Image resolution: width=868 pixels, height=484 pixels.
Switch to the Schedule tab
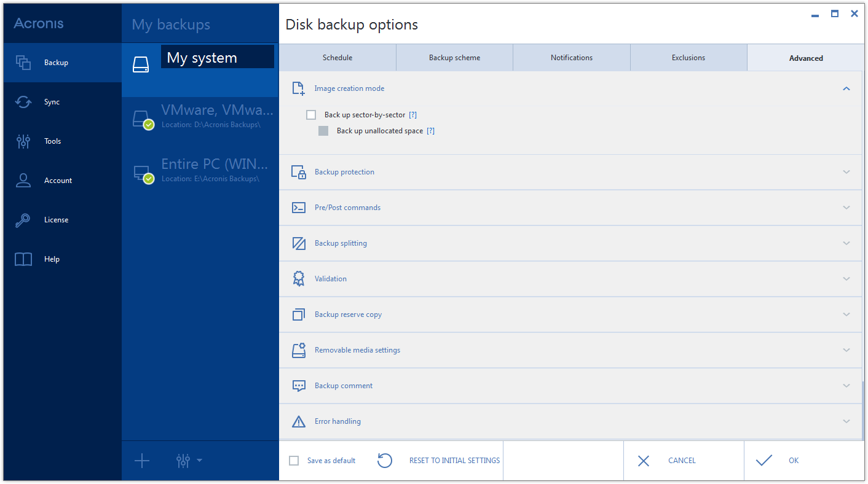[337, 58]
